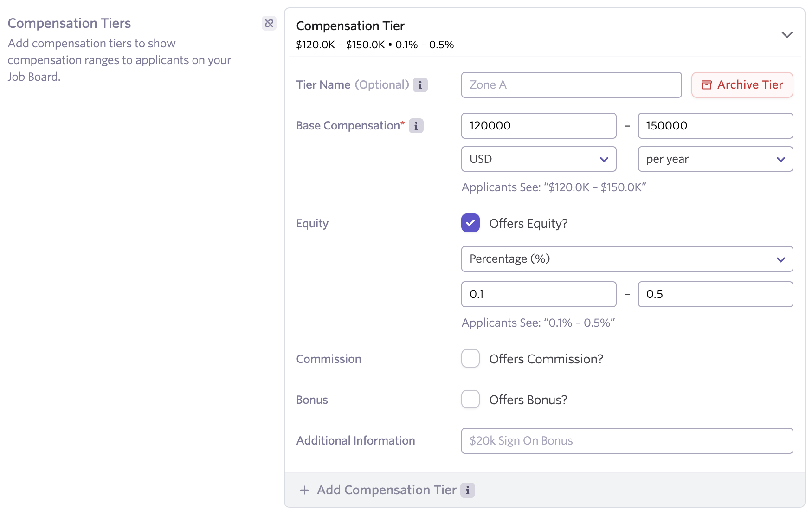This screenshot has height=517, width=812.
Task: Click the Compensation Tier header title
Action: click(350, 26)
